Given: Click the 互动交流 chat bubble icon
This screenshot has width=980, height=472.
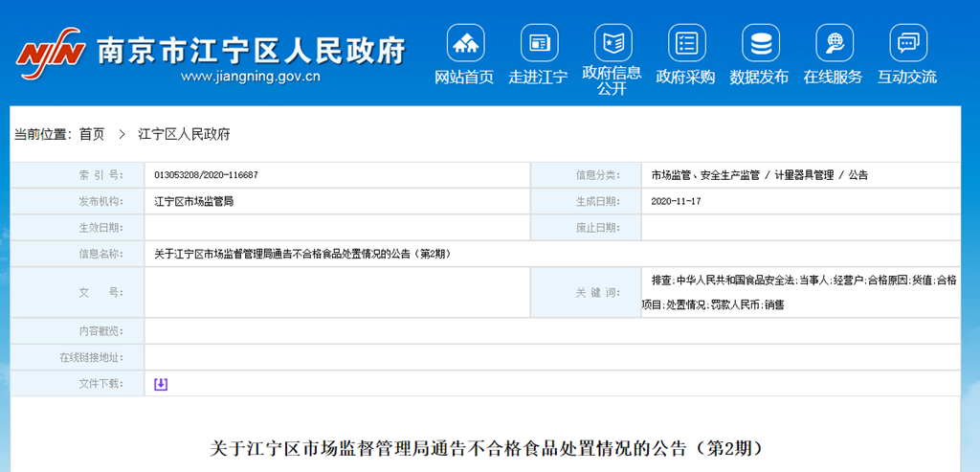Looking at the screenshot, I should coord(907,43).
